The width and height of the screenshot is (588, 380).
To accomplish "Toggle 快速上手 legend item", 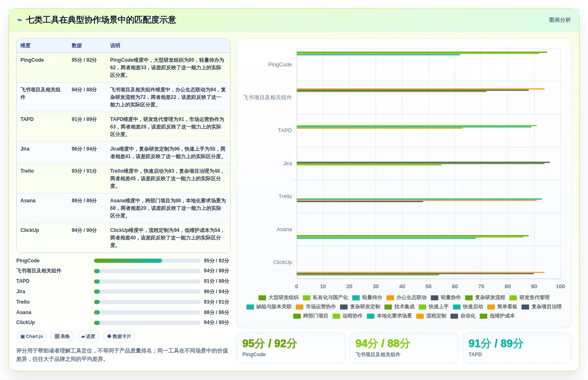I will click(433, 307).
